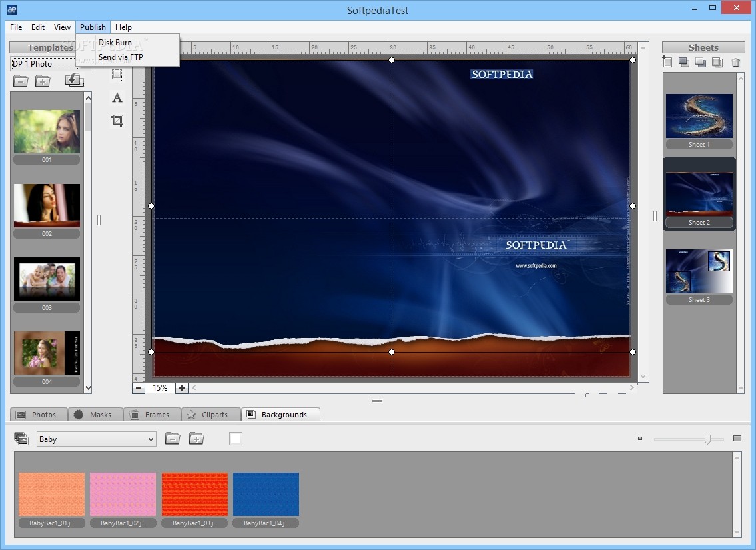
Task: Select template thumbnail 002
Action: coord(47,205)
